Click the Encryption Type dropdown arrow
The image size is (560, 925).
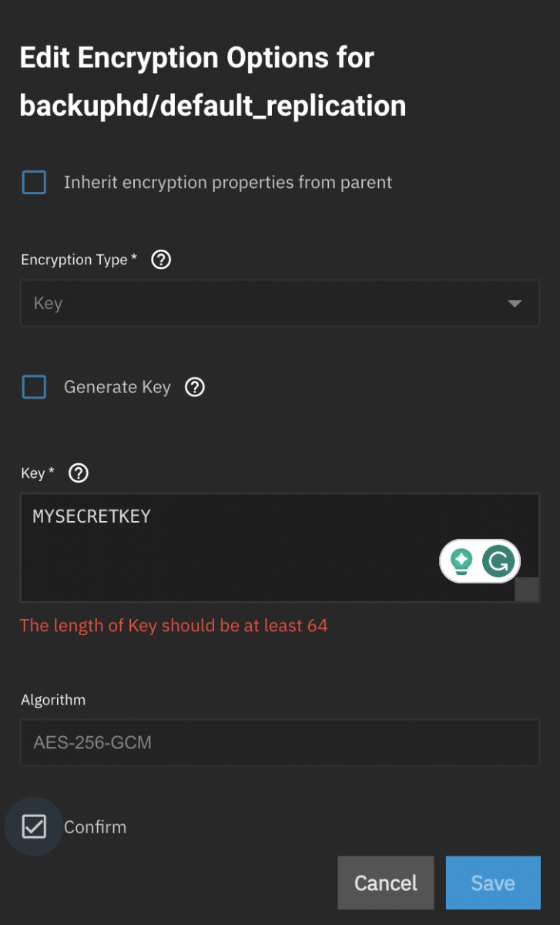(x=515, y=304)
